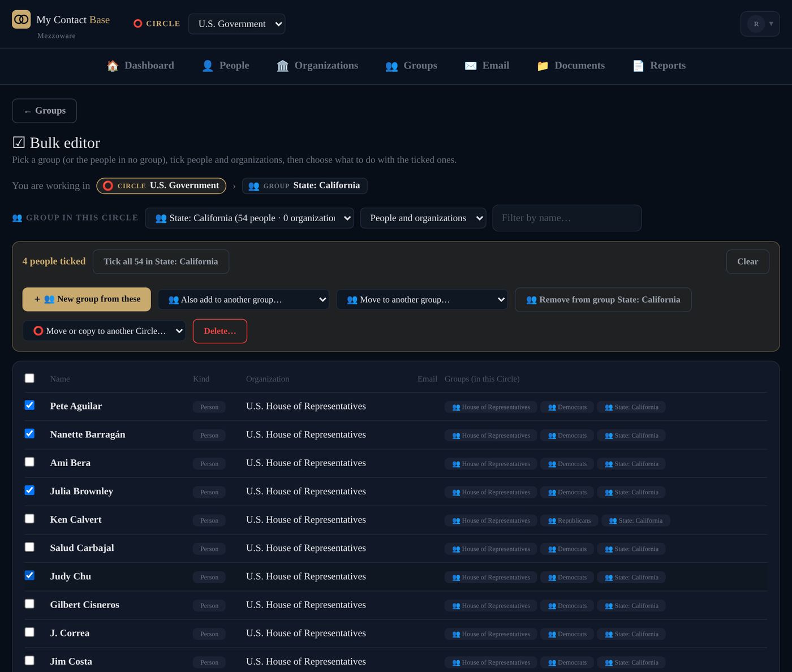Open the State: California group selector dropdown

coord(249,218)
